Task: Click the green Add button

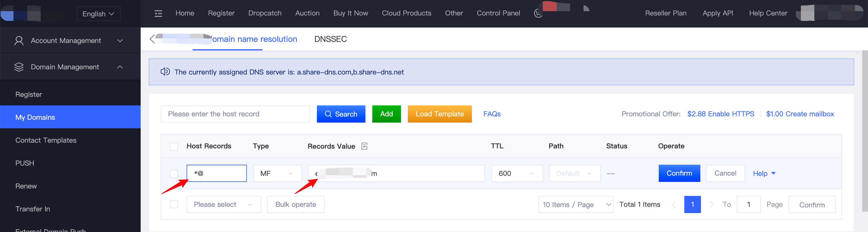Action: (386, 114)
